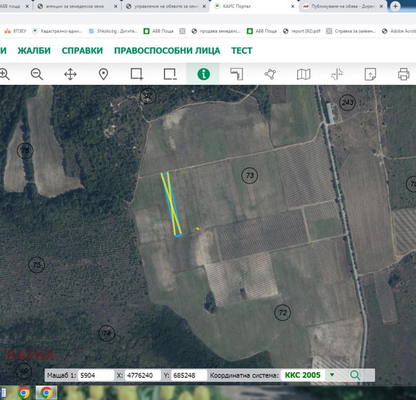Open the ЖАЛБИ menu
The height and width of the screenshot is (400, 416).
tap(34, 51)
